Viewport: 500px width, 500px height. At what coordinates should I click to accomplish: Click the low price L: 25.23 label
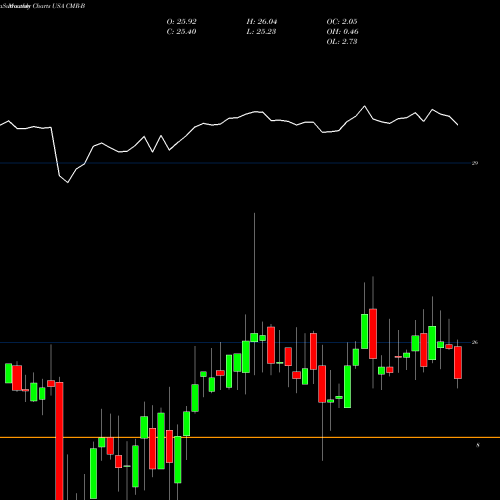click(261, 32)
